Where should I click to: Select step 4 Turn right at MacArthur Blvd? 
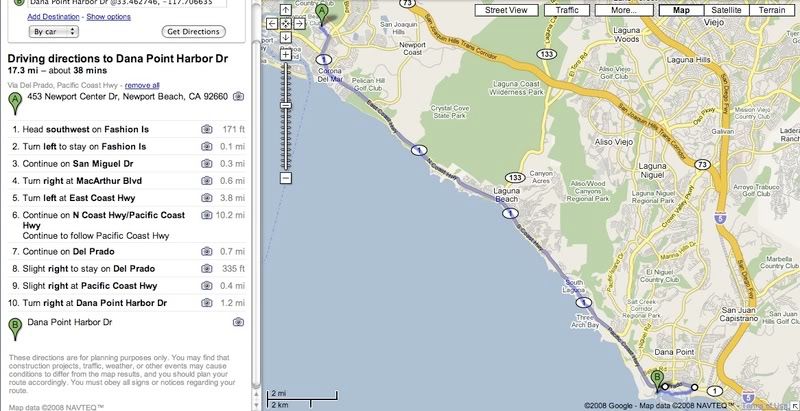127,181
